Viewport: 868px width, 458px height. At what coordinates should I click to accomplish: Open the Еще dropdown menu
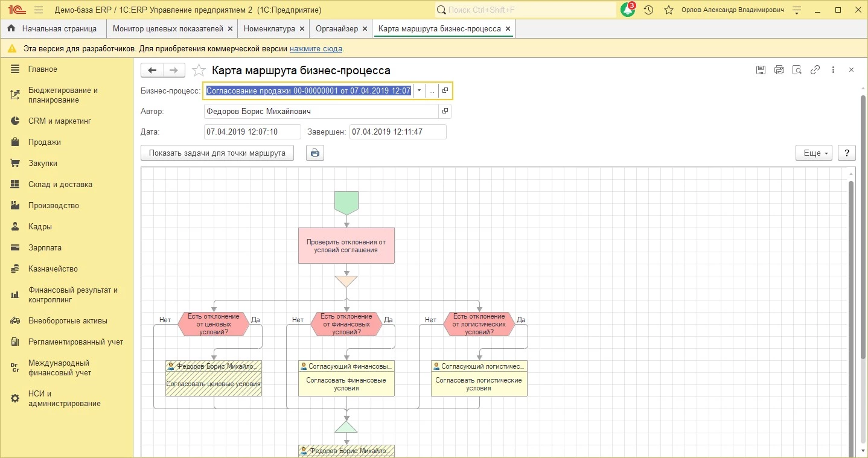814,153
